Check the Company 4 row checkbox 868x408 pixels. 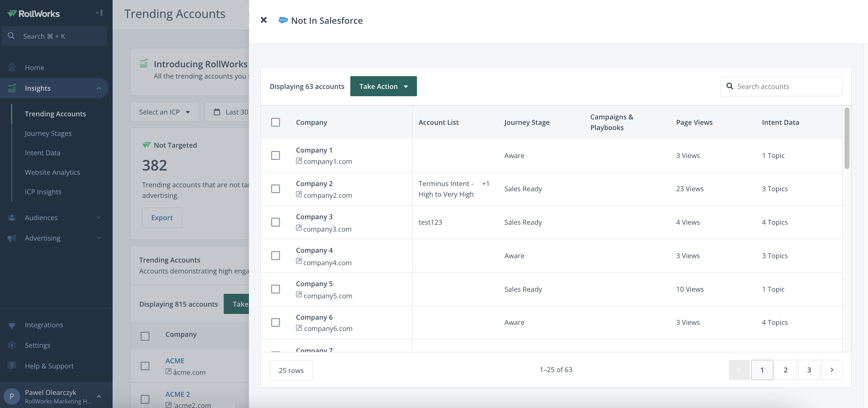276,255
